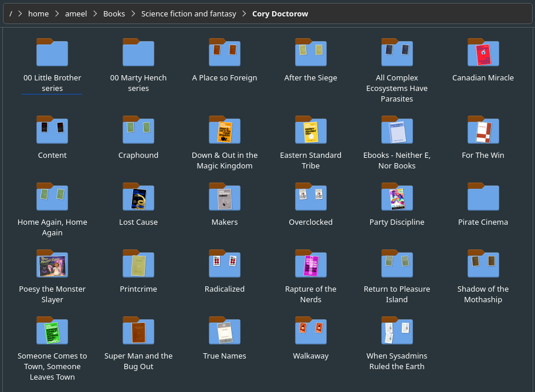This screenshot has width=535, height=392.
Task: Expand chevron between ameel and Books
Action: [x=95, y=13]
